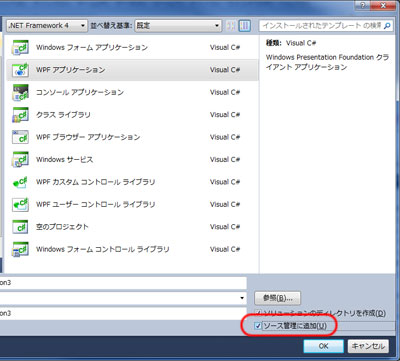
Task: Select the text WPF ブラウザー アプリケーション
Action: pyautogui.click(x=88, y=137)
